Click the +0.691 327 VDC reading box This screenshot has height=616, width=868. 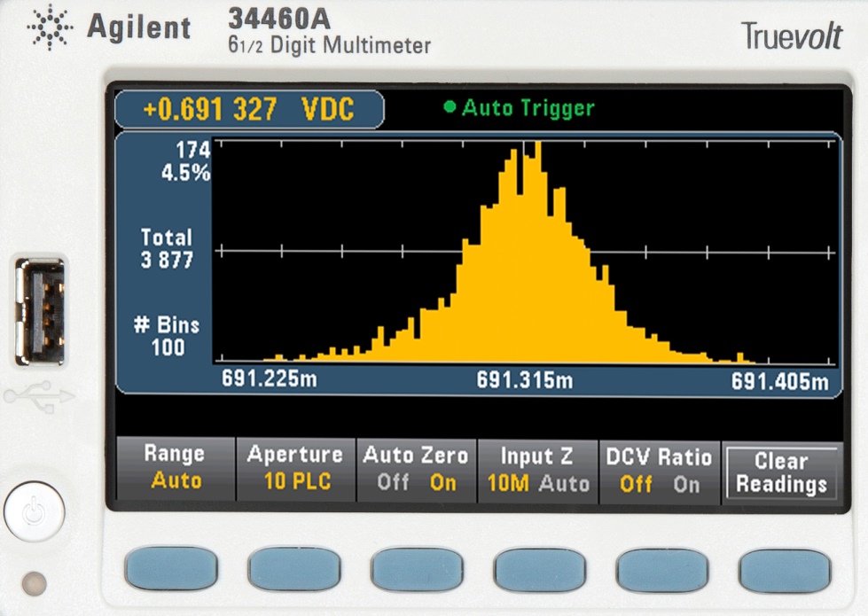[249, 110]
